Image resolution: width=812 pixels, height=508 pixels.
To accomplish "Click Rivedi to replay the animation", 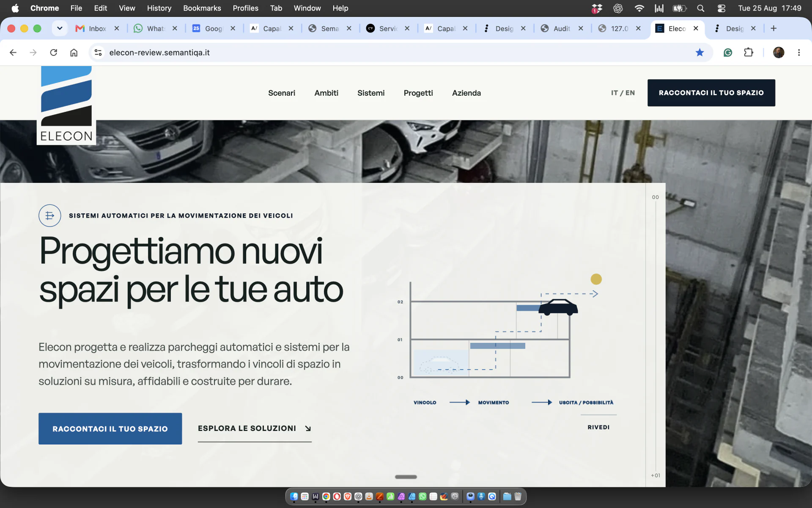I will 598,427.
